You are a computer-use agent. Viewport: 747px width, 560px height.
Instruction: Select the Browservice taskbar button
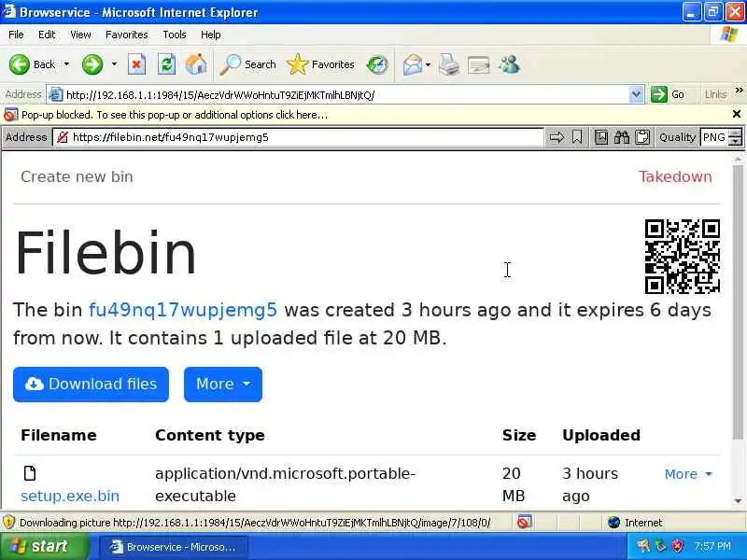[173, 547]
